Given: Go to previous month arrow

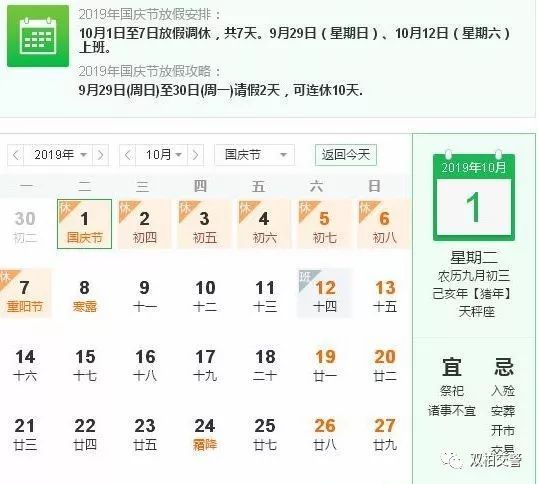Looking at the screenshot, I should [128, 155].
